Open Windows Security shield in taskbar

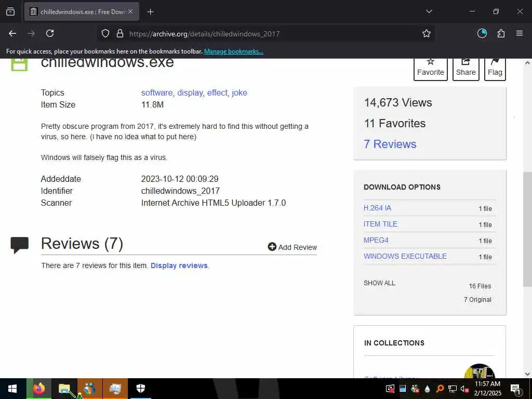(140, 389)
